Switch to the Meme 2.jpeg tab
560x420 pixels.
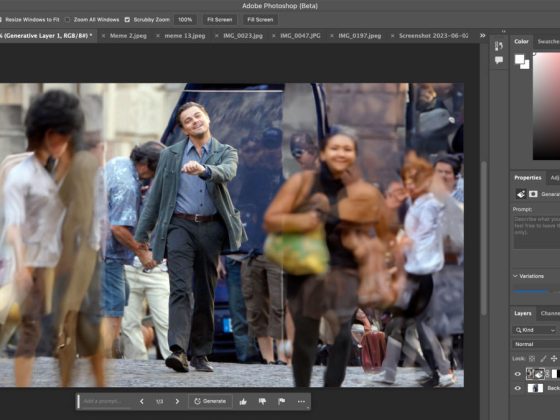click(128, 36)
